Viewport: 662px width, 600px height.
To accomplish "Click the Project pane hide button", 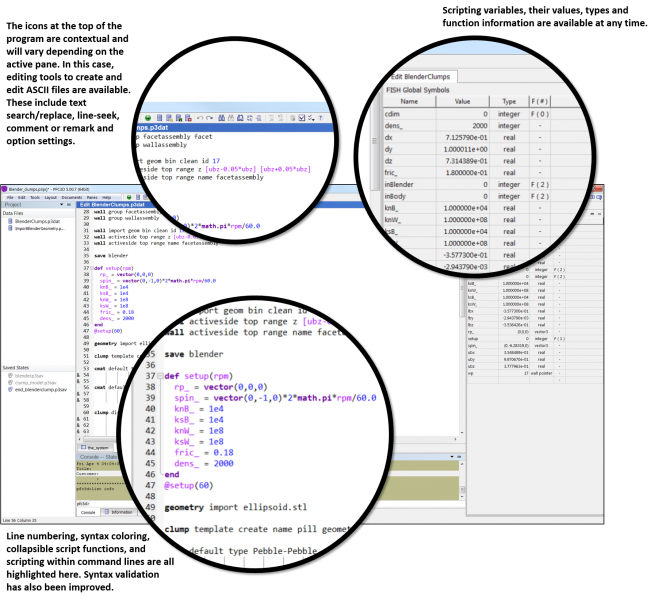I will pyautogui.click(x=69, y=205).
